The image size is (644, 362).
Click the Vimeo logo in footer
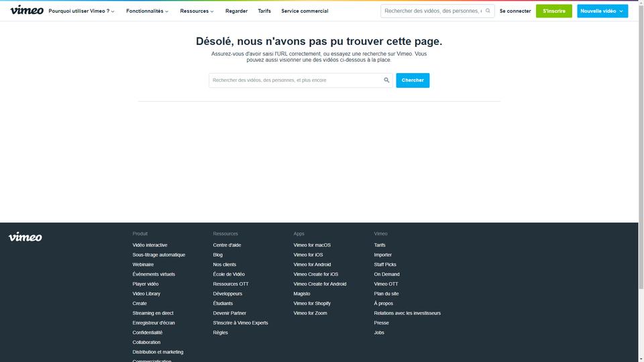25,237
